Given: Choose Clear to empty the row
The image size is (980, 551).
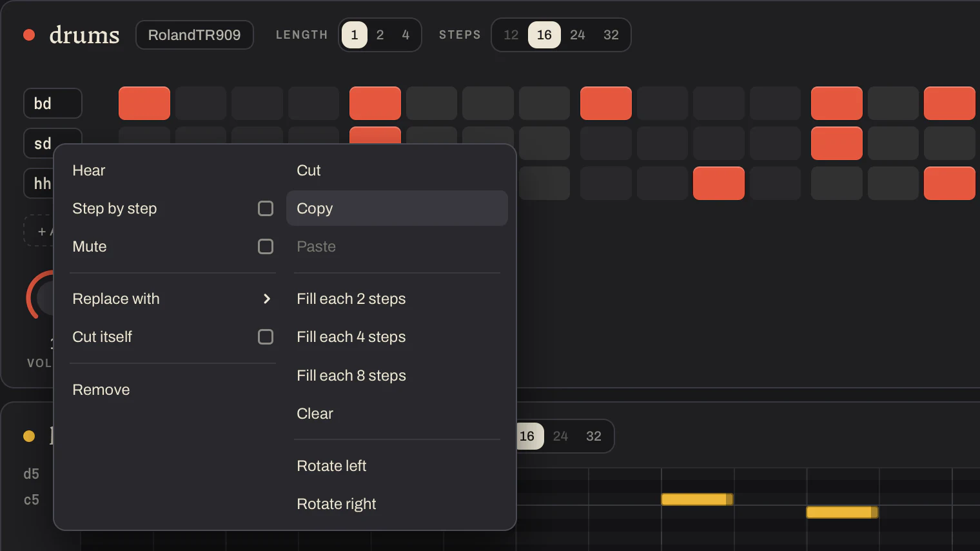Looking at the screenshot, I should 315,414.
